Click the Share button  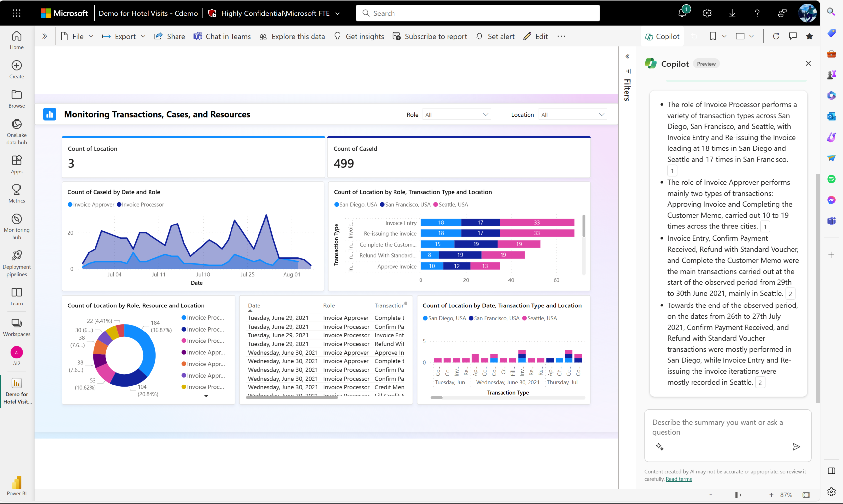coord(170,36)
